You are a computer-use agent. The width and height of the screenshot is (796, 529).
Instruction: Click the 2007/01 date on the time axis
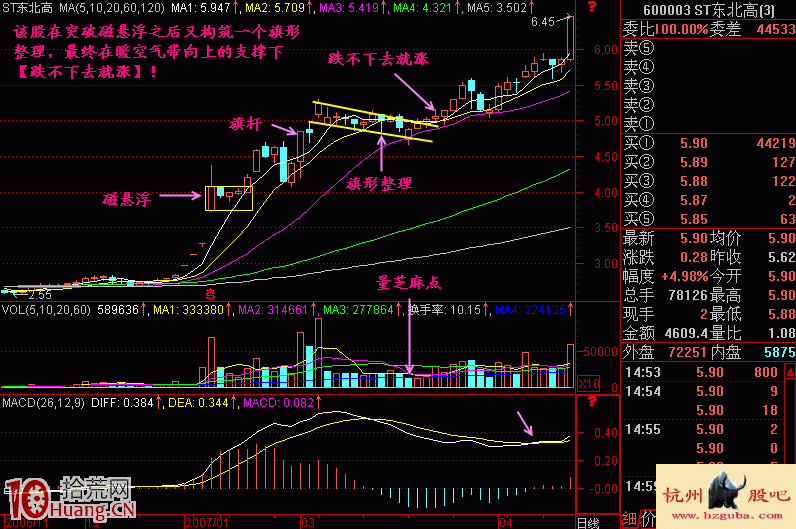click(x=207, y=523)
